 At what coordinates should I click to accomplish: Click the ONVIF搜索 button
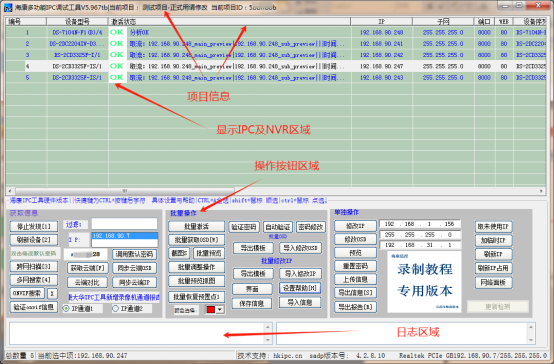coord(28,293)
